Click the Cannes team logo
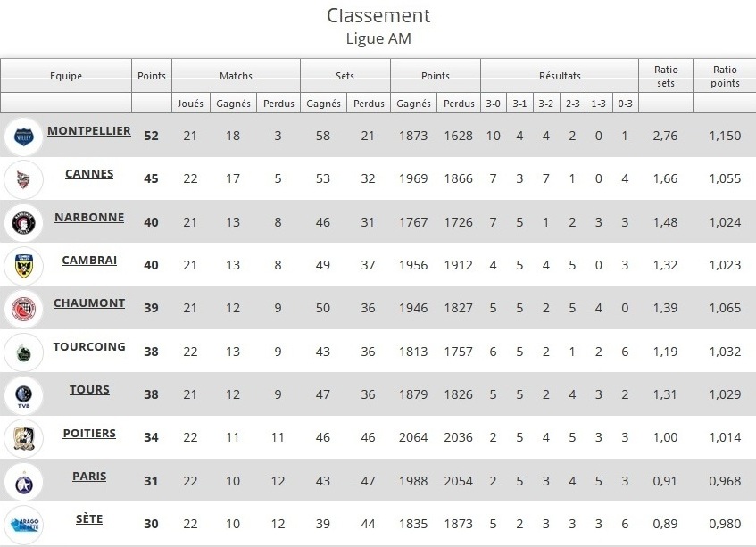Screen dimensions: 756x547 pyautogui.click(x=23, y=179)
